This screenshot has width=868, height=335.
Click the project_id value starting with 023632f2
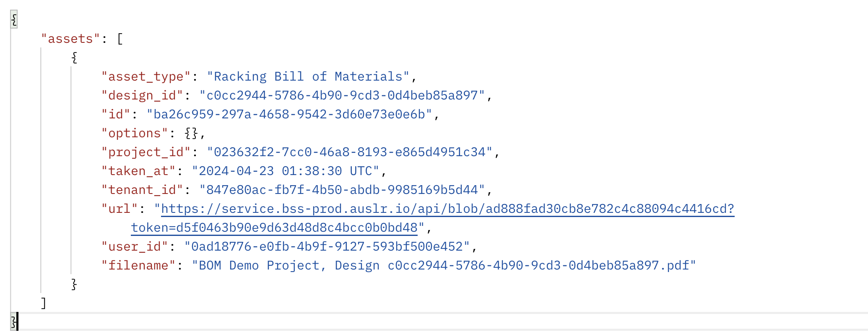(x=349, y=152)
